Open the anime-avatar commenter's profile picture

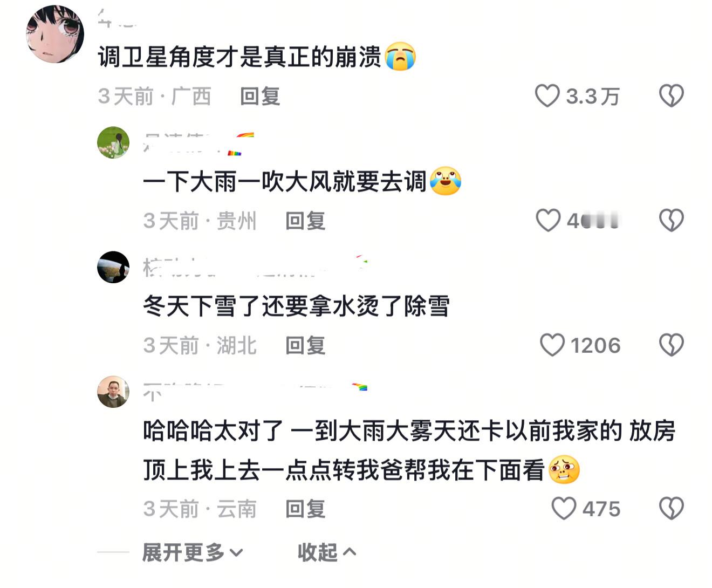pyautogui.click(x=55, y=34)
